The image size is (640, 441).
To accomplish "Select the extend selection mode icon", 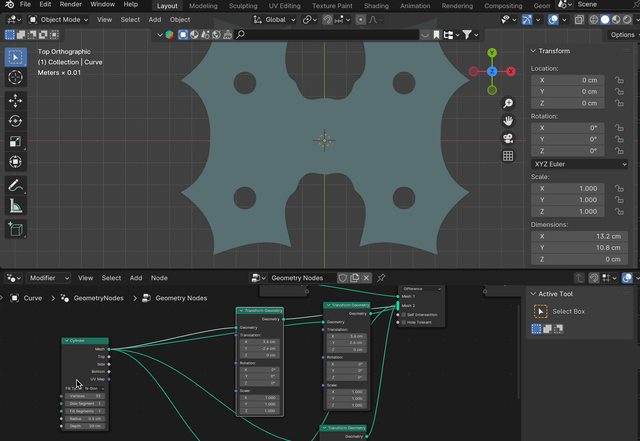I will [x=21, y=35].
